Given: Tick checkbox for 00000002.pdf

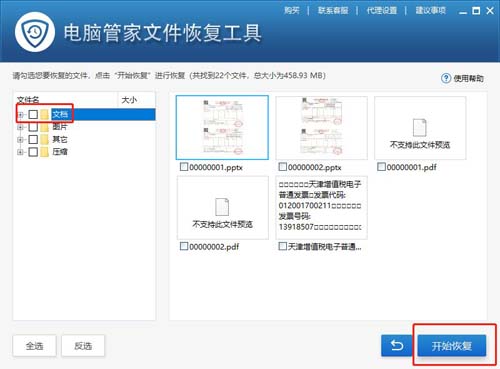Looking at the screenshot, I should pos(184,246).
